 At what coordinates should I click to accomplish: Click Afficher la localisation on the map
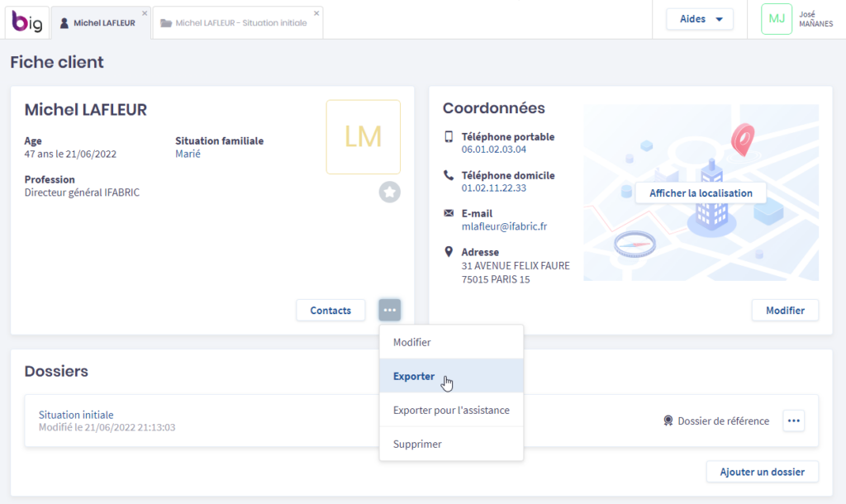point(701,193)
